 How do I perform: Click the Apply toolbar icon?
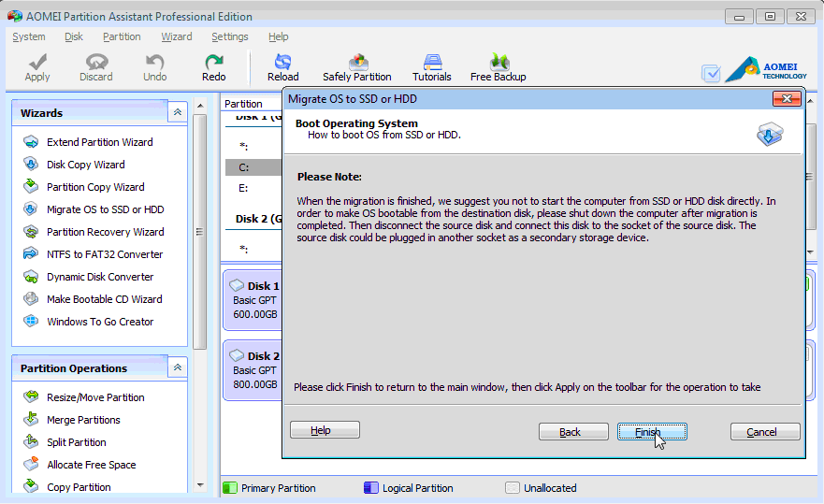pos(37,68)
